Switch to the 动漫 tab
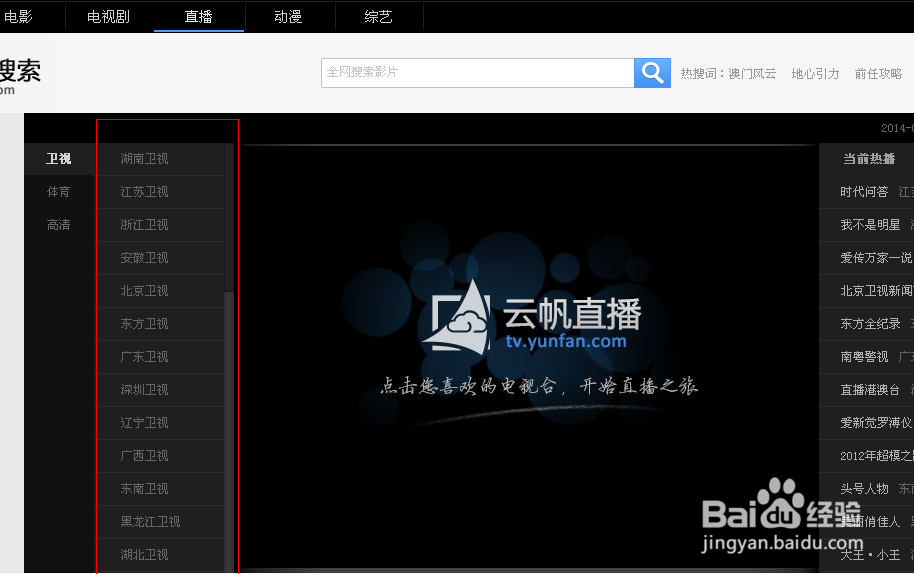914x574 pixels. point(289,16)
